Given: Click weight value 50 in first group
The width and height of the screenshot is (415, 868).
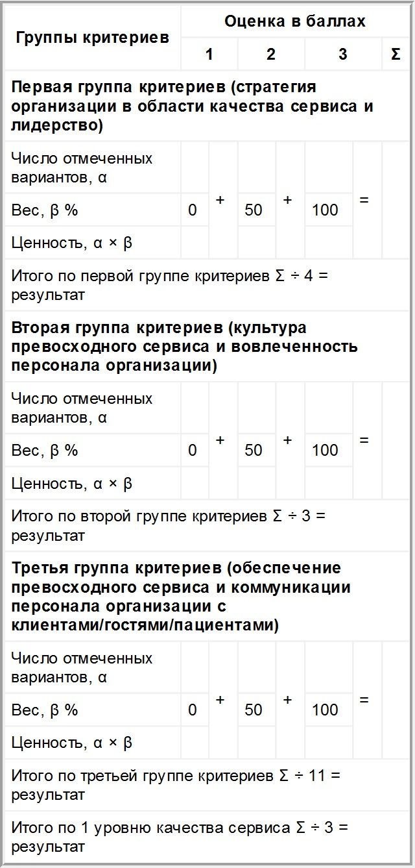Looking at the screenshot, I should point(254,210).
